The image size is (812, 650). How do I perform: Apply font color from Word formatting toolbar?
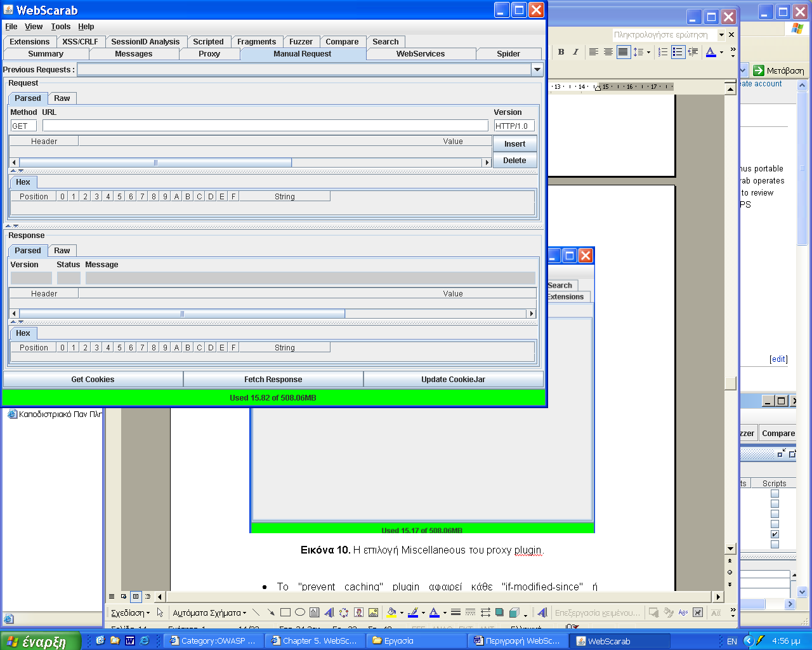click(711, 52)
